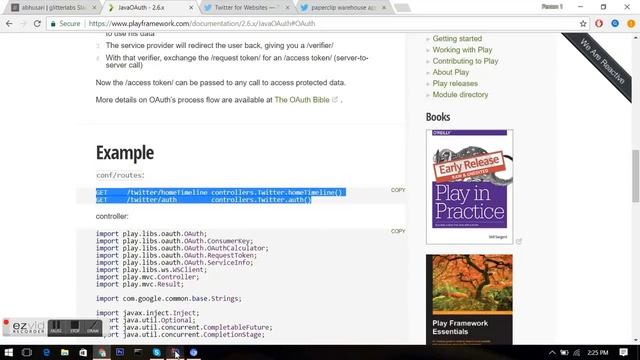Viewport: 640px width, 360px height.
Task: Open the Contributing to Play link
Action: (465, 61)
